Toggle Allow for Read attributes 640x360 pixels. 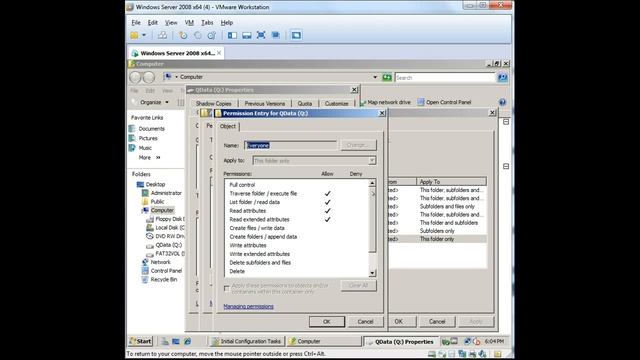tap(327, 211)
